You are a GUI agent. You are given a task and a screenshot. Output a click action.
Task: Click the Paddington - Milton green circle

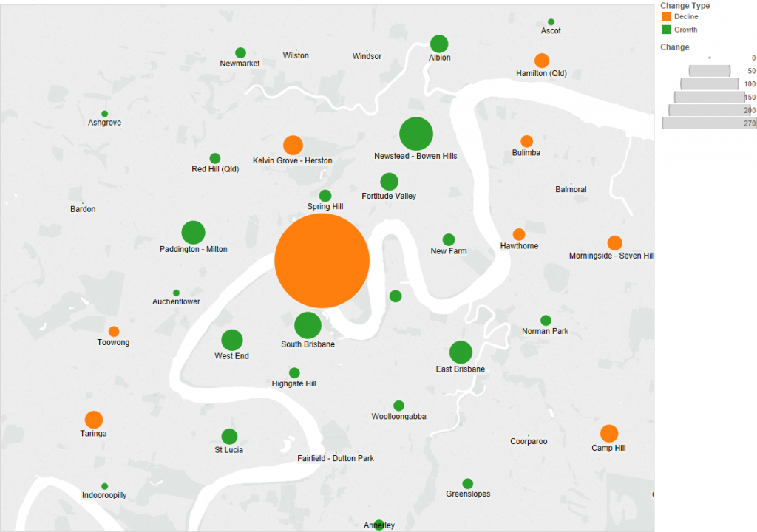193,233
